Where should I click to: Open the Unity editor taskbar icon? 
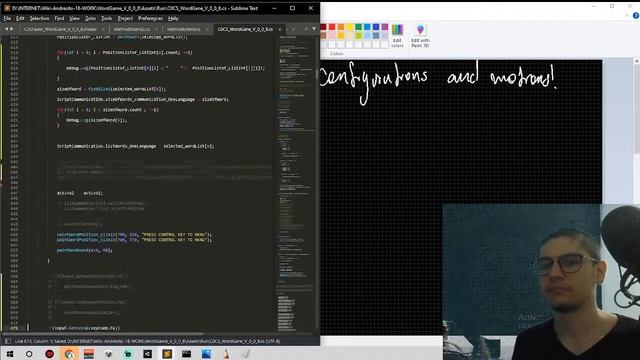click(147, 354)
